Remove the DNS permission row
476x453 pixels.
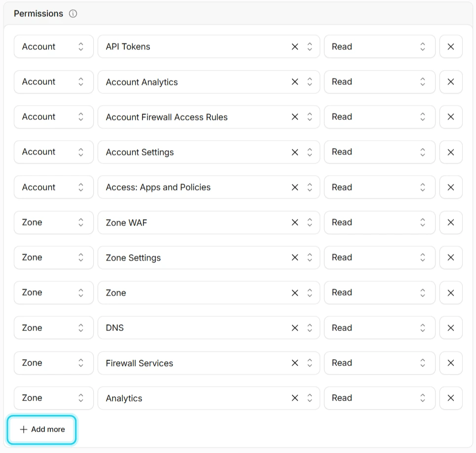pyautogui.click(x=451, y=328)
